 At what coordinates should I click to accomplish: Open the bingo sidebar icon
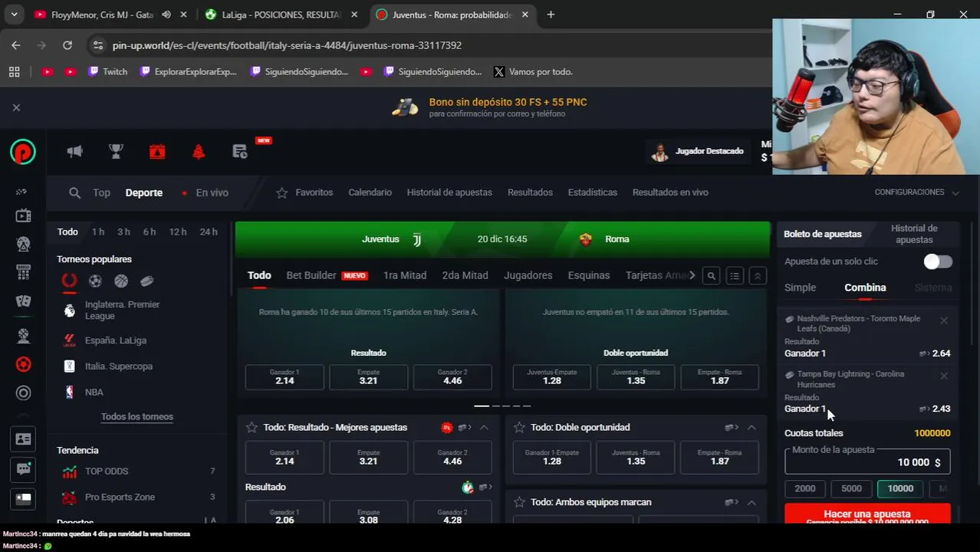point(23,272)
